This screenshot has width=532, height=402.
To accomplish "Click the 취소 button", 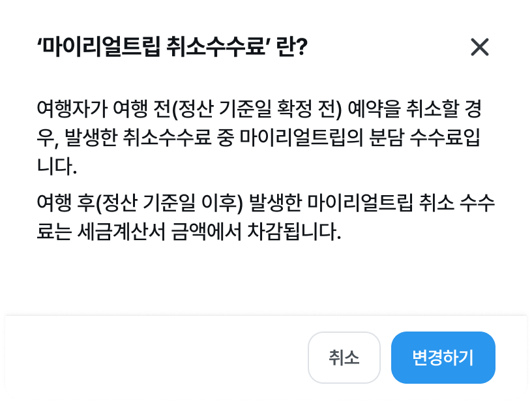I will pyautogui.click(x=344, y=358).
